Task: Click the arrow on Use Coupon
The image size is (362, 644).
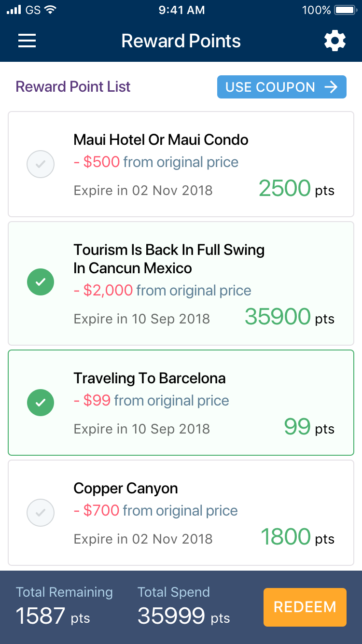Action: coord(331,87)
